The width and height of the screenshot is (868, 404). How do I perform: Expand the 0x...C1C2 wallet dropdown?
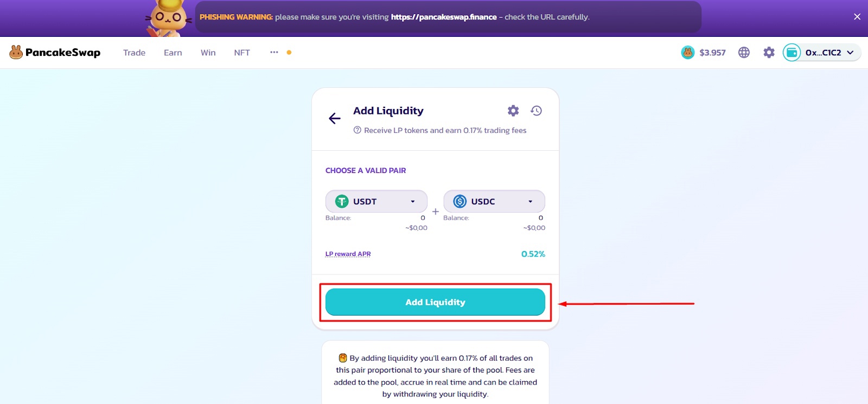click(822, 53)
